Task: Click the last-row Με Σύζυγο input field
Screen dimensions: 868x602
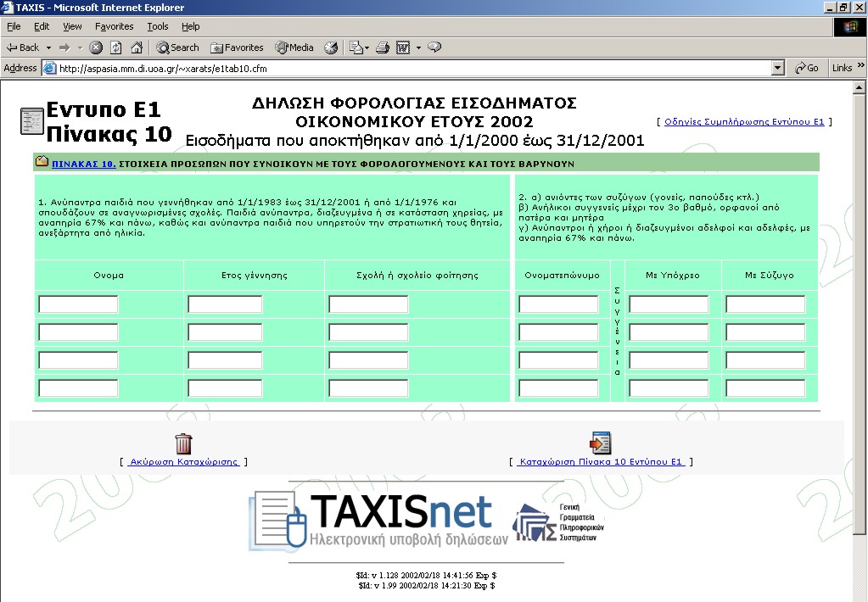Action: [765, 387]
